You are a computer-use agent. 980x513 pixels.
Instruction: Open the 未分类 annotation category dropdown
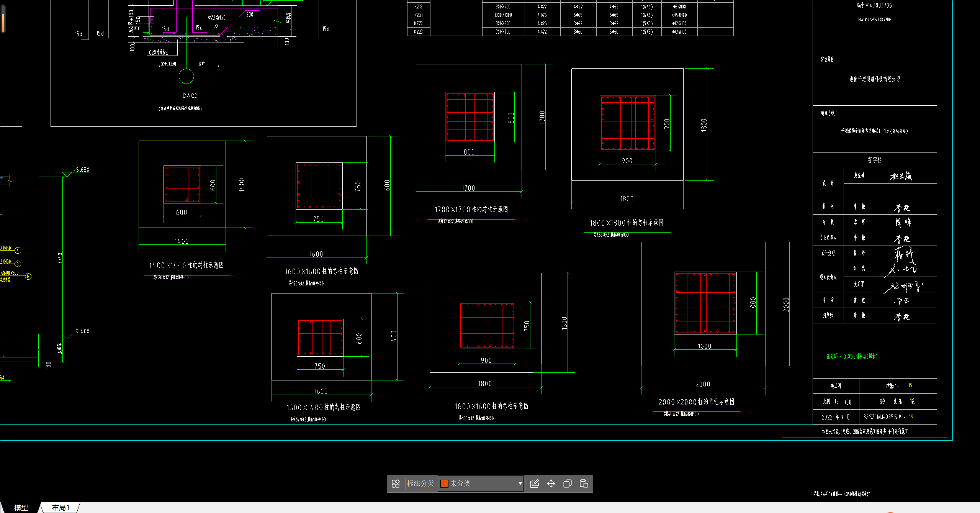[481, 483]
